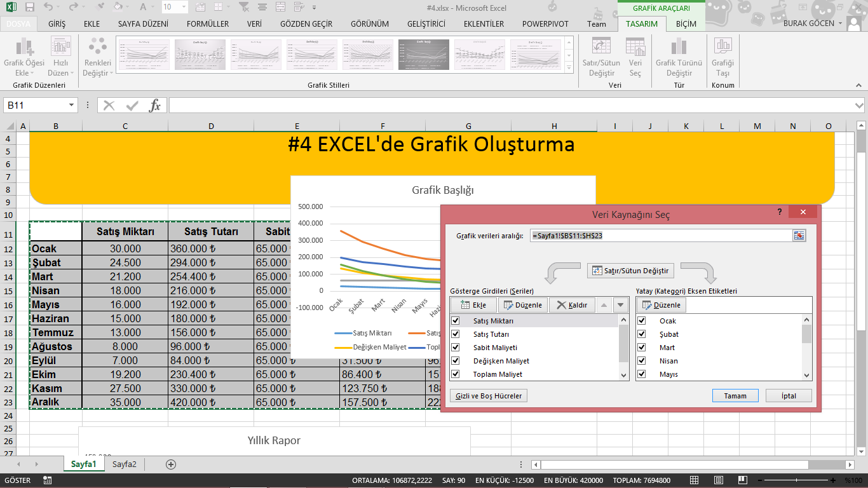Switch to the Sayfa2 sheet tab
Screen dimensions: 868x488
125,464
